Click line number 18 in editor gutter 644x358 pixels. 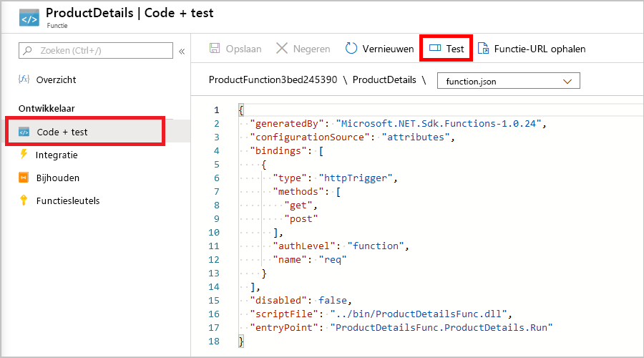(x=214, y=341)
